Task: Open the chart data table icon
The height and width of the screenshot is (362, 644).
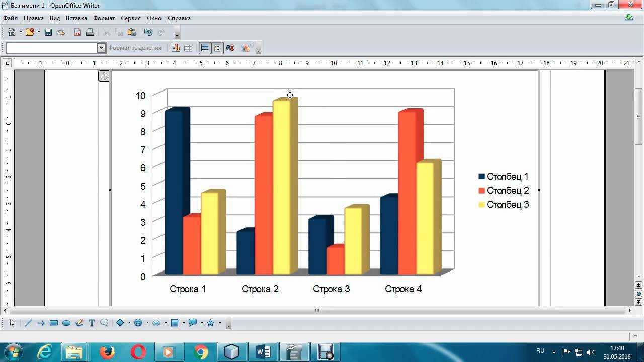Action: pos(188,48)
